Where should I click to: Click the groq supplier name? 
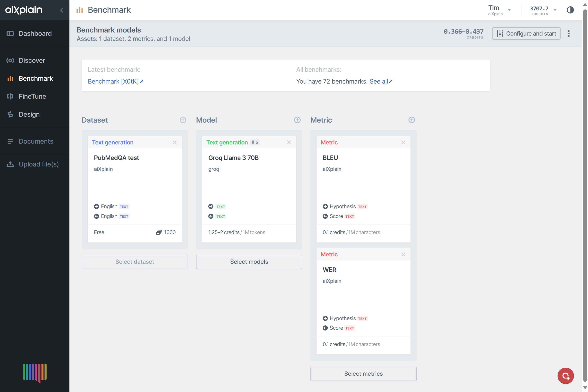point(214,169)
